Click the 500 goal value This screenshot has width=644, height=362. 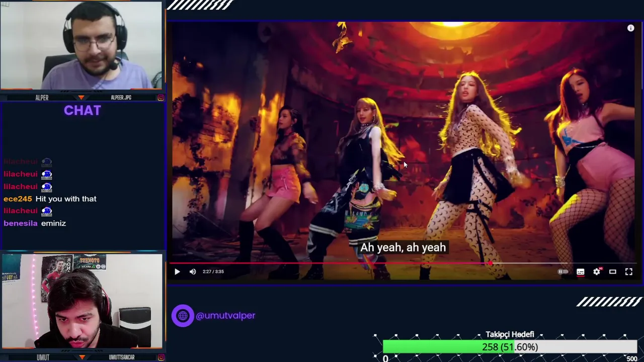pos(632,358)
